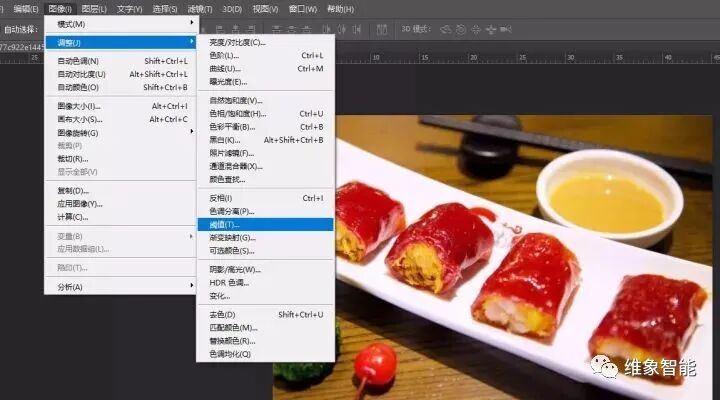Image resolution: width=720 pixels, height=400 pixels.
Task: Open 色阶(L) levels adjustment
Action: 265,55
